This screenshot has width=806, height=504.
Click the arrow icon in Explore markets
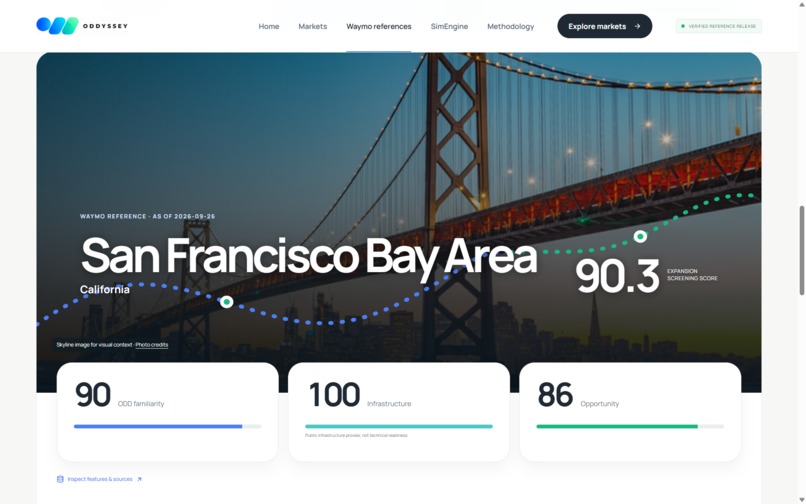pos(637,26)
